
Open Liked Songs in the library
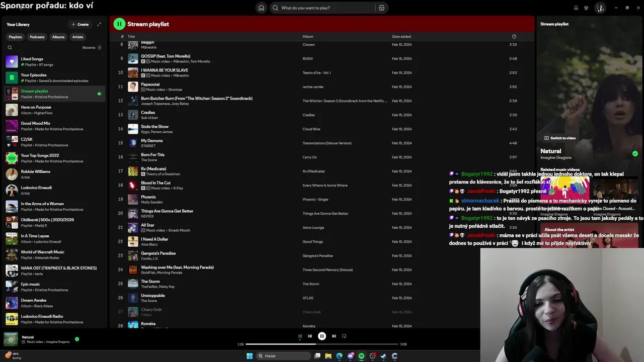54,61
